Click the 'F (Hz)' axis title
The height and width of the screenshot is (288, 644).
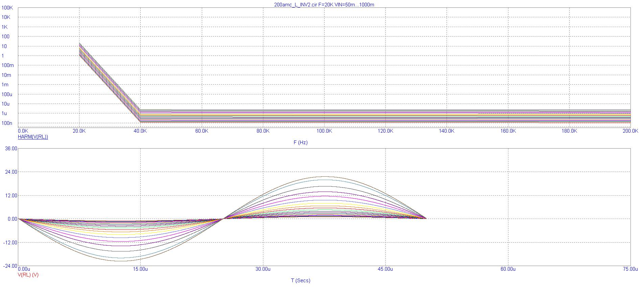point(301,142)
